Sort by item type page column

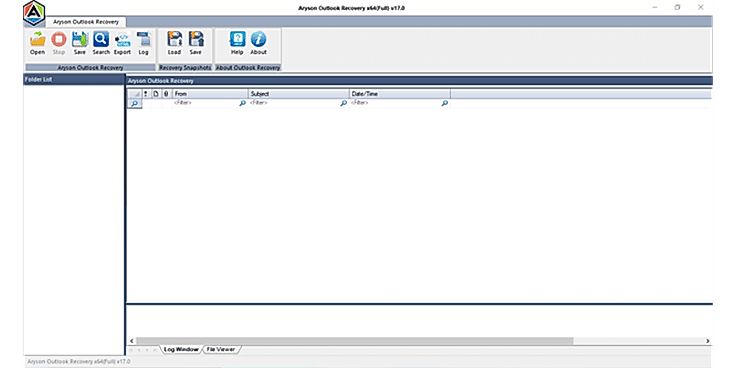(x=156, y=94)
